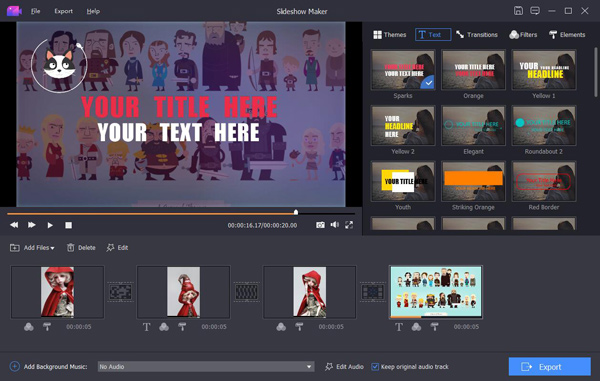Click the Slideshow Maker app logo
600x381 pixels.
[14, 11]
